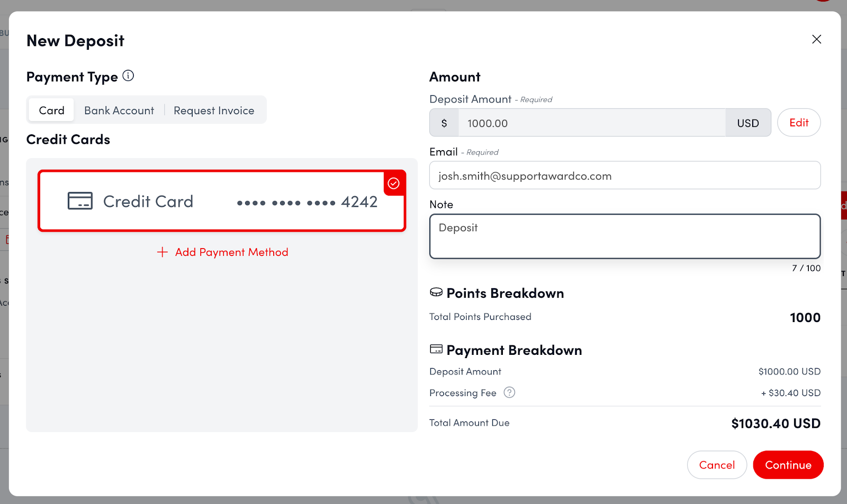Click the USD currency selector
The width and height of the screenshot is (847, 504).
click(x=747, y=123)
